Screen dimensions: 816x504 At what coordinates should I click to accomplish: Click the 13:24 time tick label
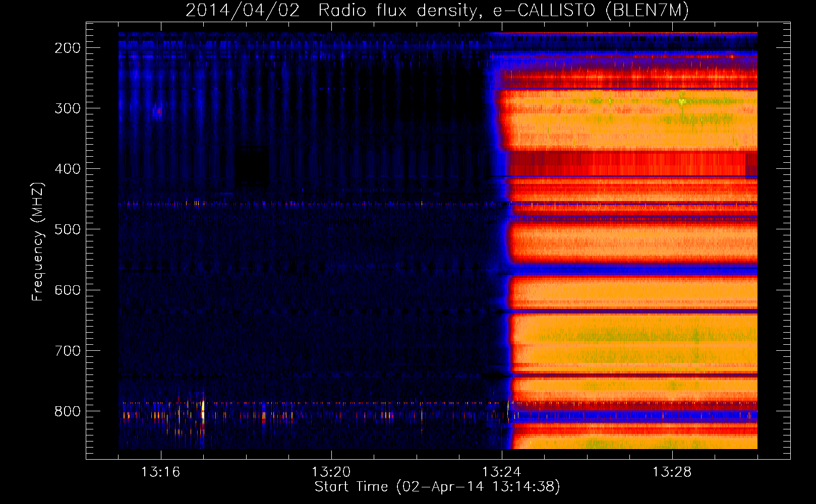click(x=502, y=472)
